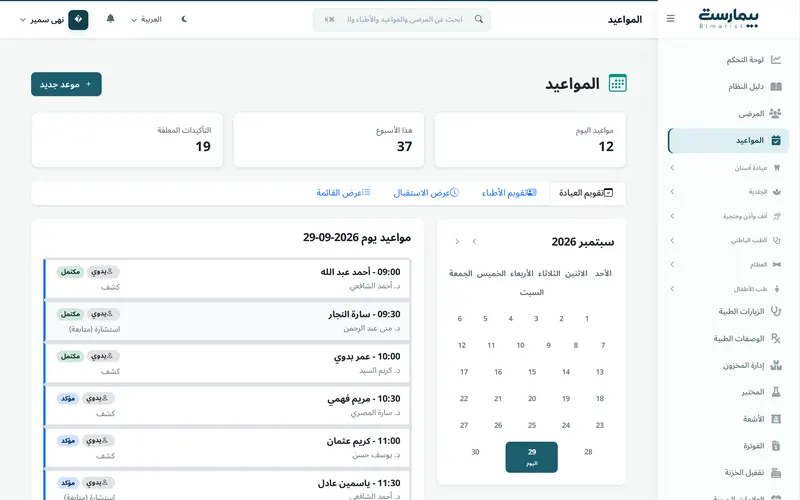
Task: Open إدارة المخزون inventory icon
Action: [776, 365]
